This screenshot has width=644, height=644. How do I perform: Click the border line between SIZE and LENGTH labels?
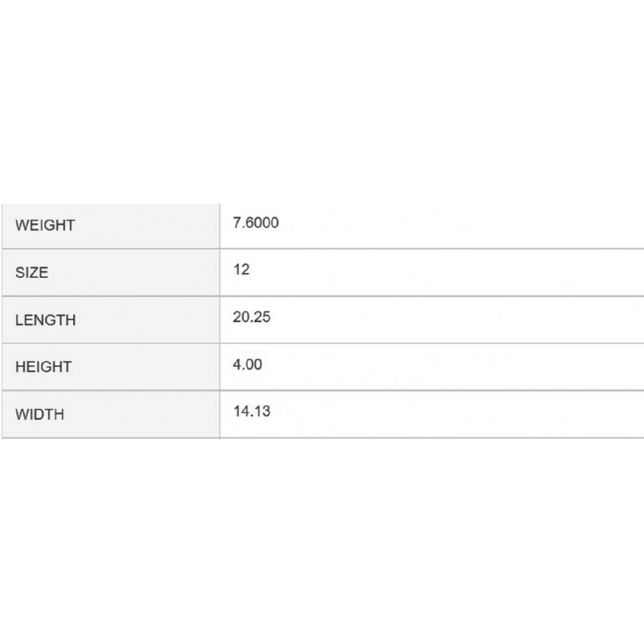(110, 295)
